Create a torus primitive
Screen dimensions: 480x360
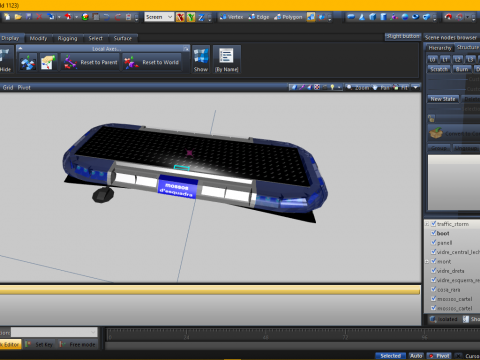click(x=415, y=17)
